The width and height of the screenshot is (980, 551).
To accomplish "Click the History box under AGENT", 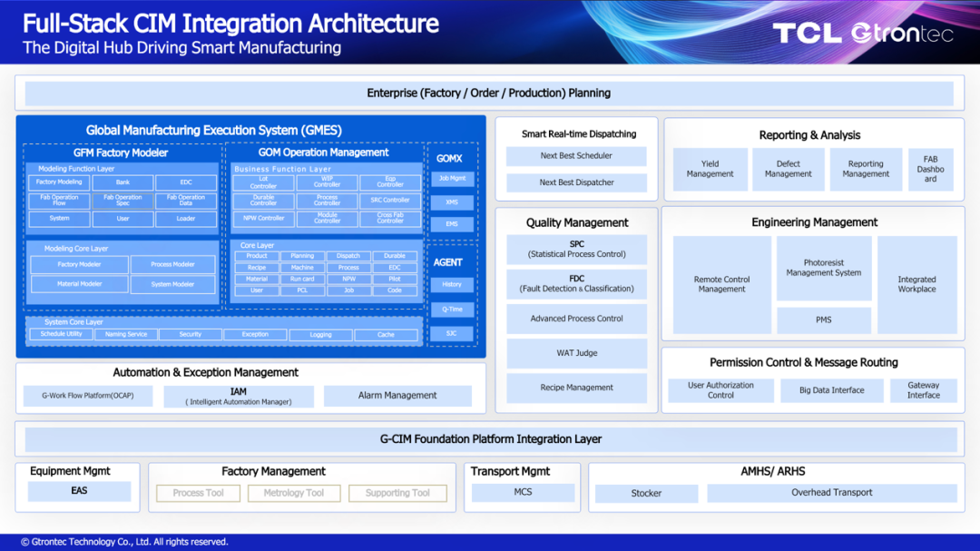I will tap(452, 284).
